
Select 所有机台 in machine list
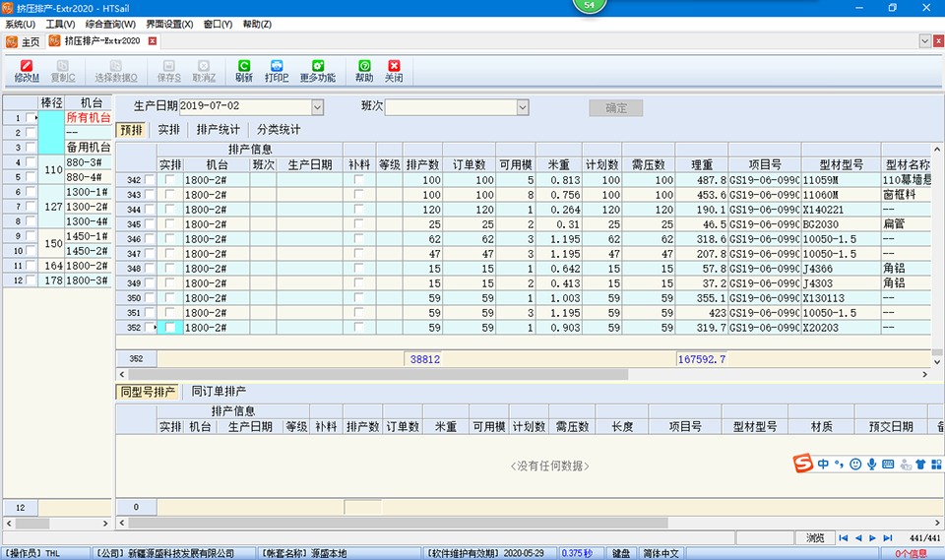coord(88,117)
